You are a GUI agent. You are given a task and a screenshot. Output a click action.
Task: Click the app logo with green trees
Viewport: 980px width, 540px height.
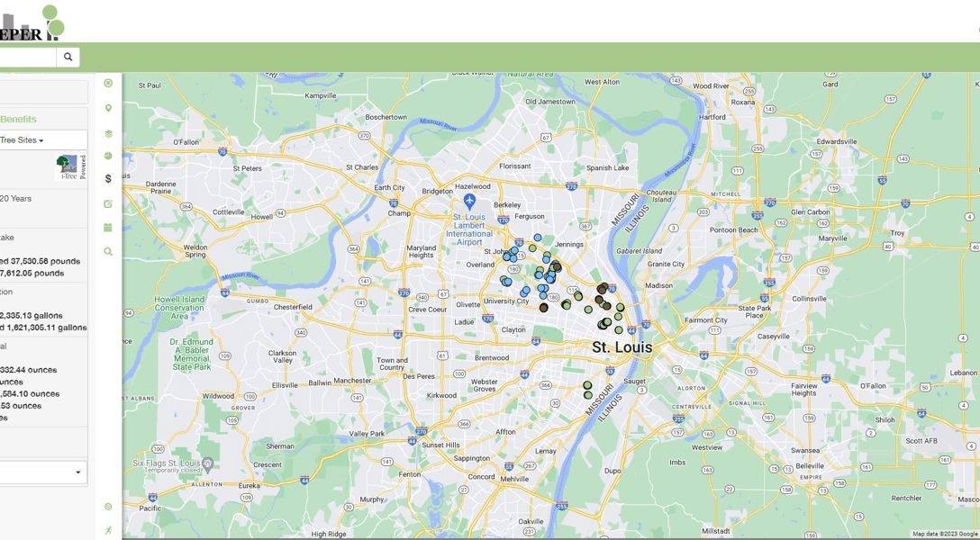click(32, 23)
